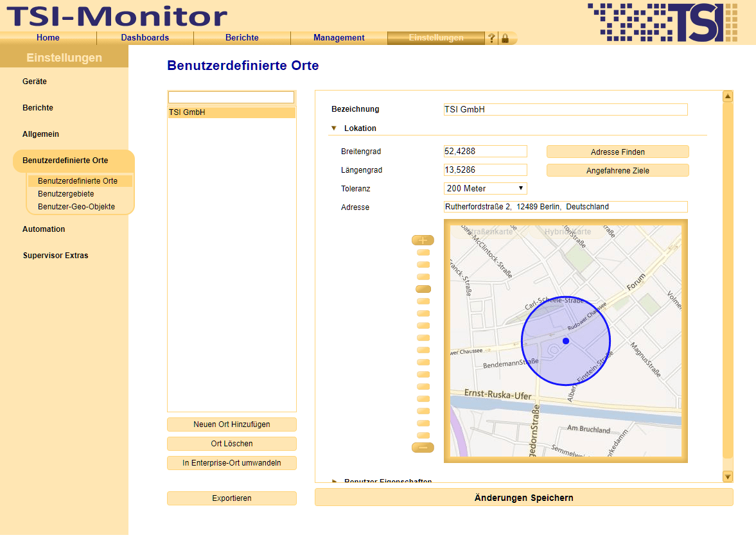Viewport: 756px width, 542px height.
Task: Zoom in the map with plus button
Action: pos(423,240)
